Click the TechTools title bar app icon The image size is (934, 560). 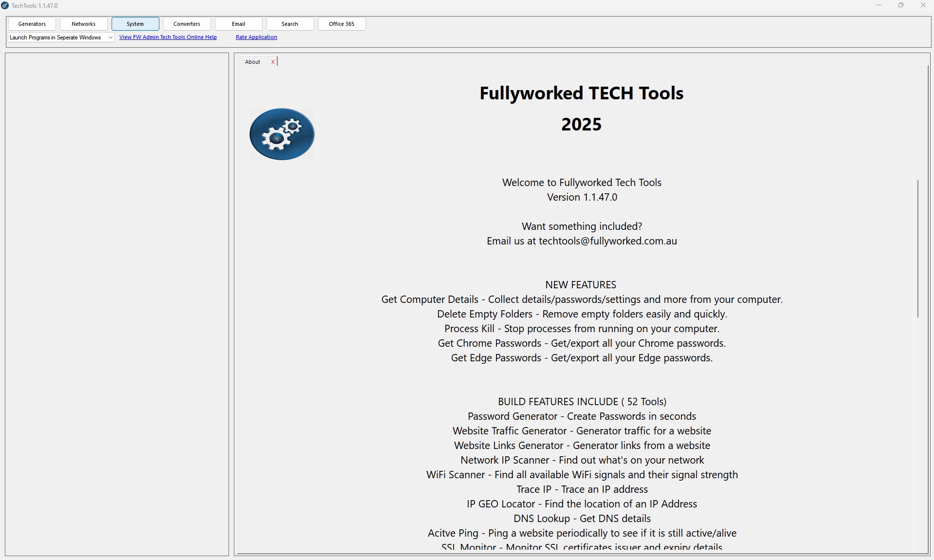(5, 5)
